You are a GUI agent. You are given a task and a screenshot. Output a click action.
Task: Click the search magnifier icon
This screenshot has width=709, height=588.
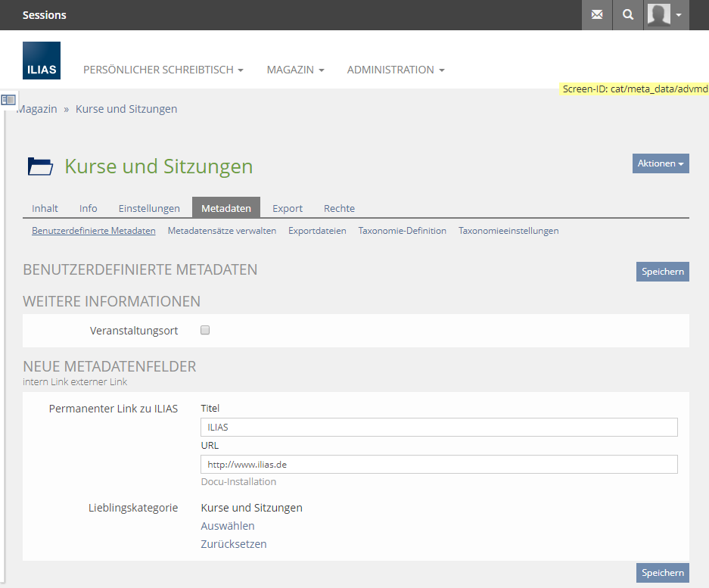tap(628, 15)
